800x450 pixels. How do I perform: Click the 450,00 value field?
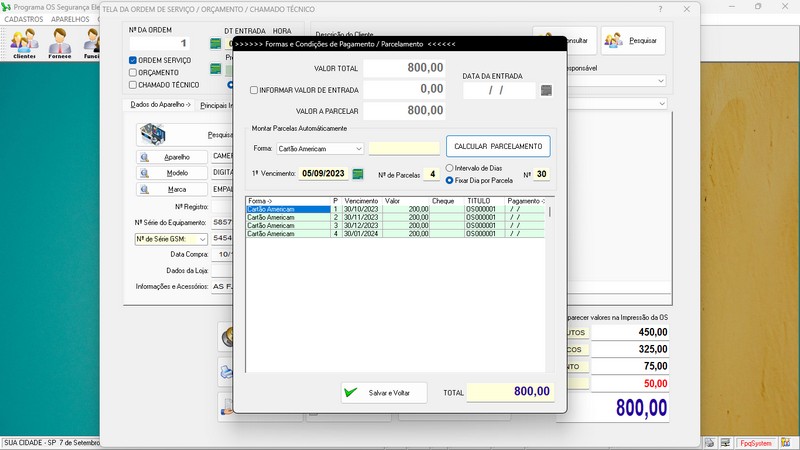click(630, 332)
